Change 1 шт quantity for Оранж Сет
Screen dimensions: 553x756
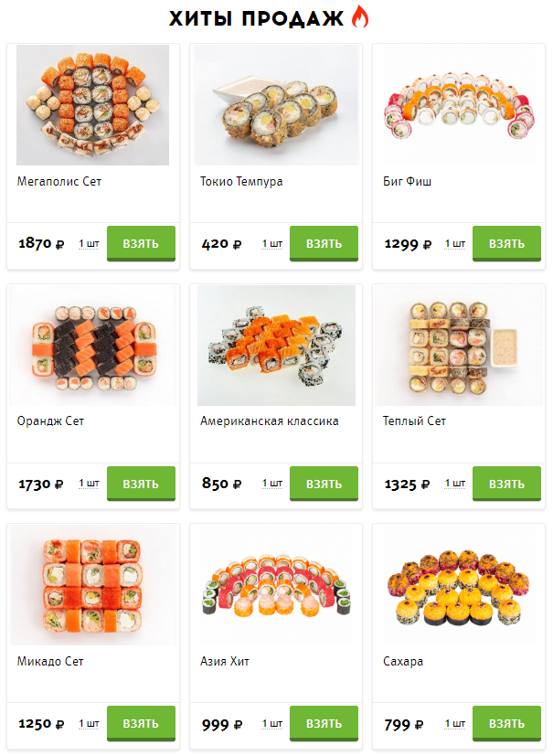tap(89, 484)
